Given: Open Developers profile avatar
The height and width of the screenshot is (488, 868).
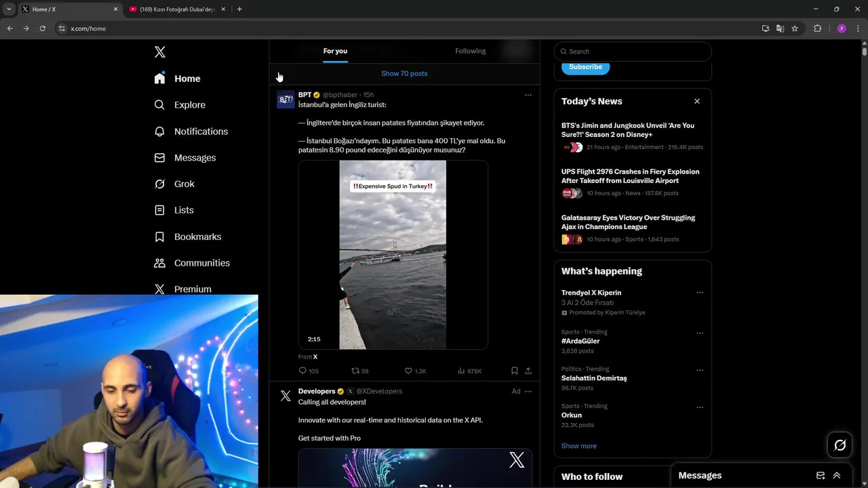Looking at the screenshot, I should (285, 396).
